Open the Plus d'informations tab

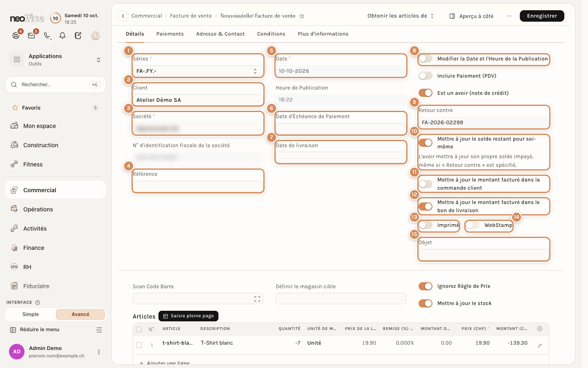pos(323,34)
